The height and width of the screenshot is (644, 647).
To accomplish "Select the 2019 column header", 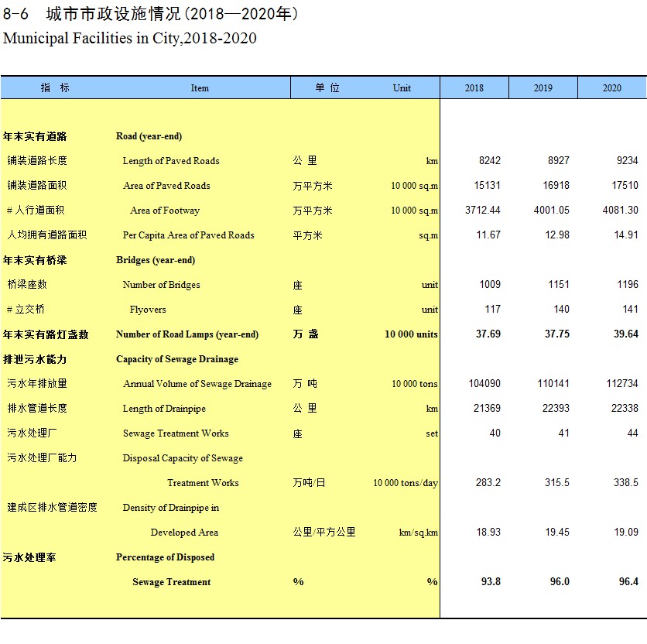I will 543,88.
